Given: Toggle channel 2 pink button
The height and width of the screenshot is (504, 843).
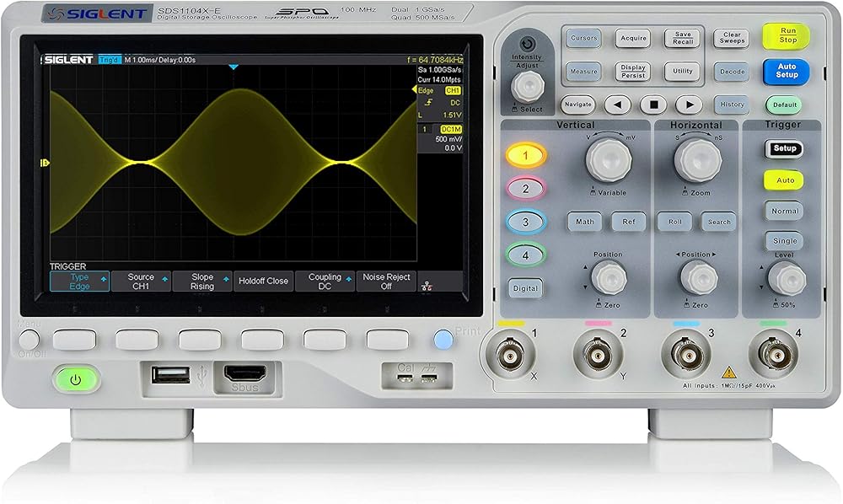Looking at the screenshot, I should (525, 189).
